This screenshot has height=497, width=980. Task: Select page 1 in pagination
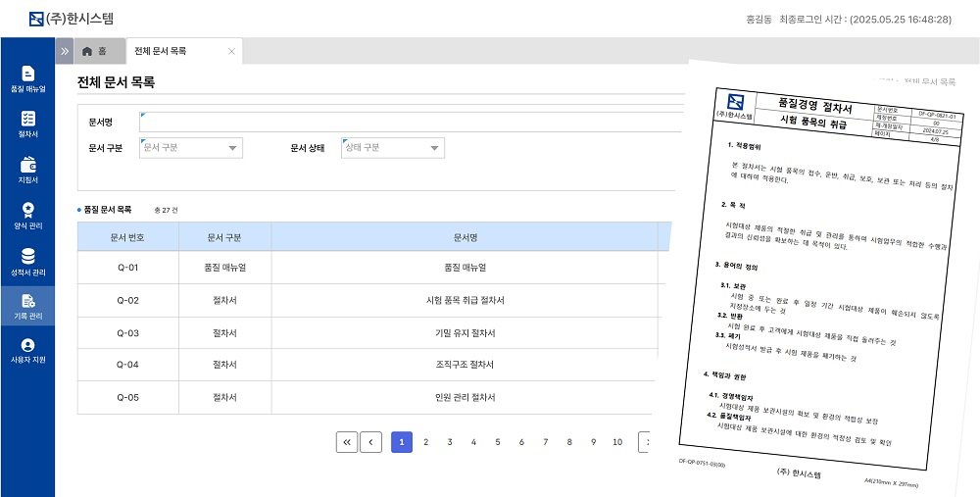402,442
